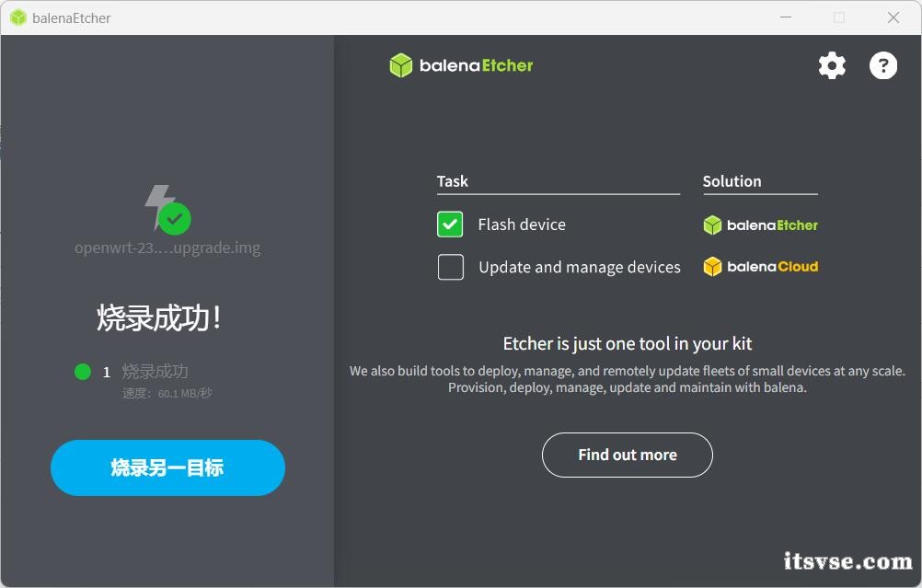Click the 烧录成功! heading
The height and width of the screenshot is (588, 922).
pyautogui.click(x=159, y=318)
